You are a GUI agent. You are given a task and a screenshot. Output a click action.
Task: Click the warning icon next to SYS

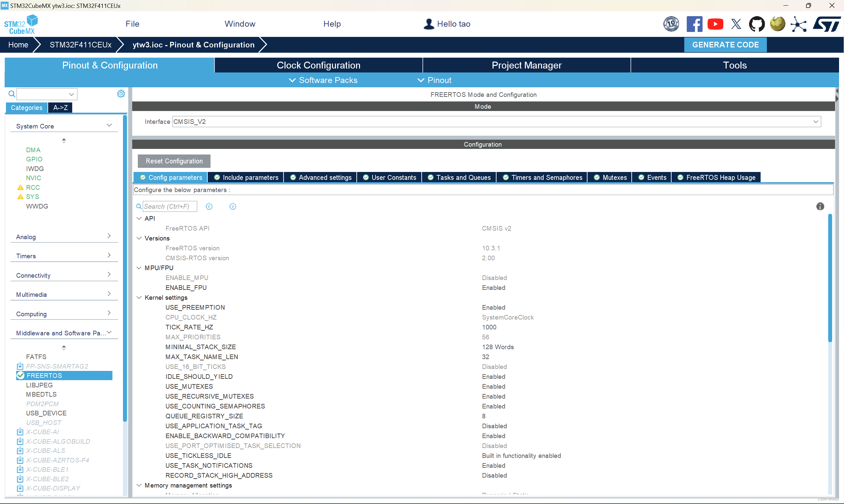pos(20,197)
